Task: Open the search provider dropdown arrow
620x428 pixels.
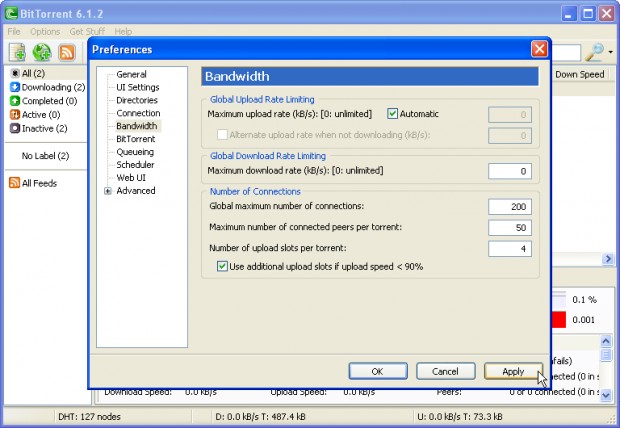Action: pyautogui.click(x=611, y=52)
